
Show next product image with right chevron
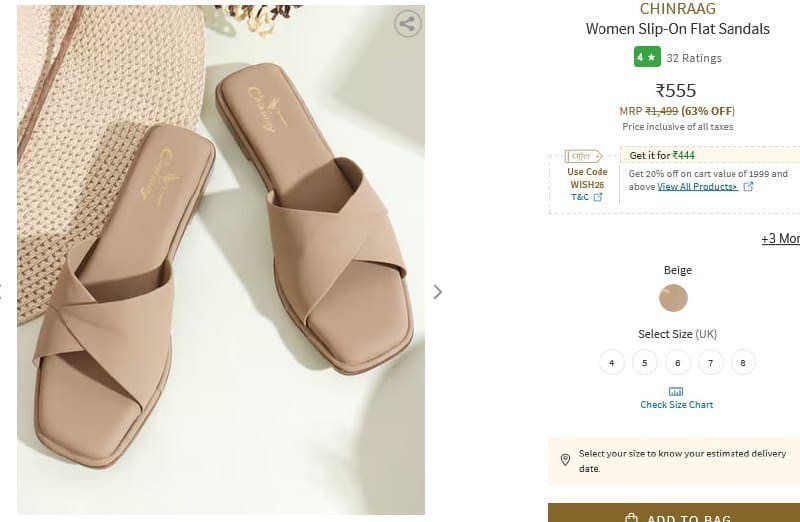[437, 292]
